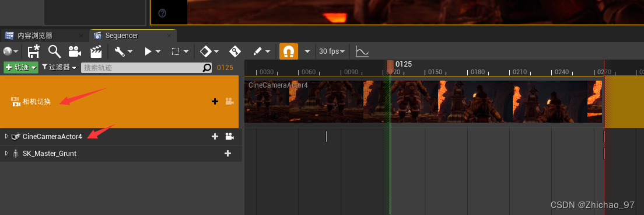Toggle the auto-key diamond icon
The image size is (644, 215).
[x=235, y=51]
